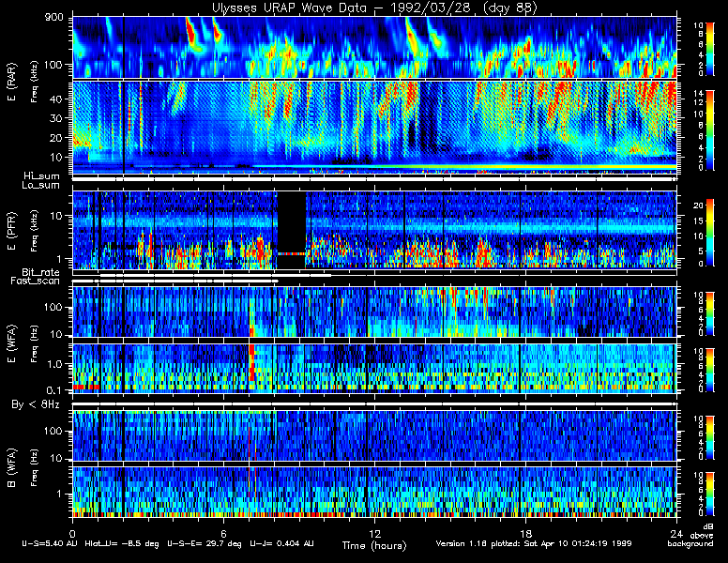Click the 'U-S-E= 29.7 deg' footer text
The width and height of the screenshot is (728, 563).
point(205,543)
